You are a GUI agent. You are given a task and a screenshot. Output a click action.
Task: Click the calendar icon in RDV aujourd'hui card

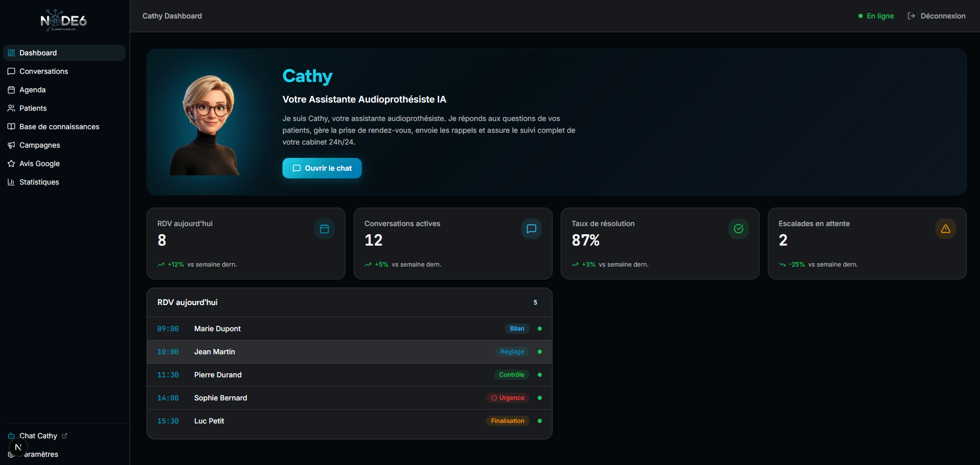click(324, 229)
